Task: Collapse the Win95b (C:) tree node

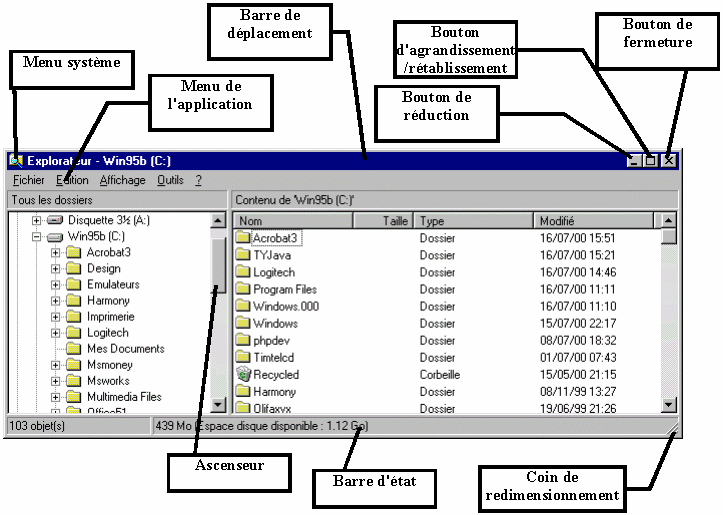Action: [x=37, y=237]
